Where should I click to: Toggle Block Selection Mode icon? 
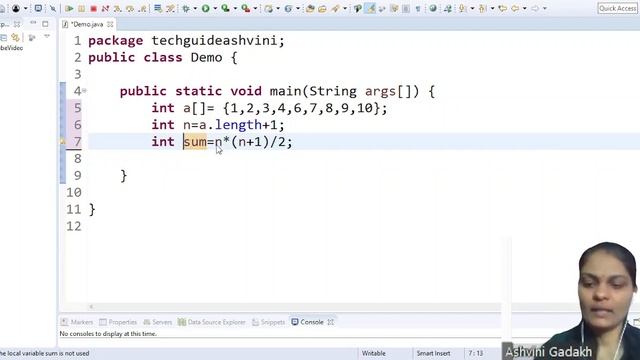tap(406, 8)
